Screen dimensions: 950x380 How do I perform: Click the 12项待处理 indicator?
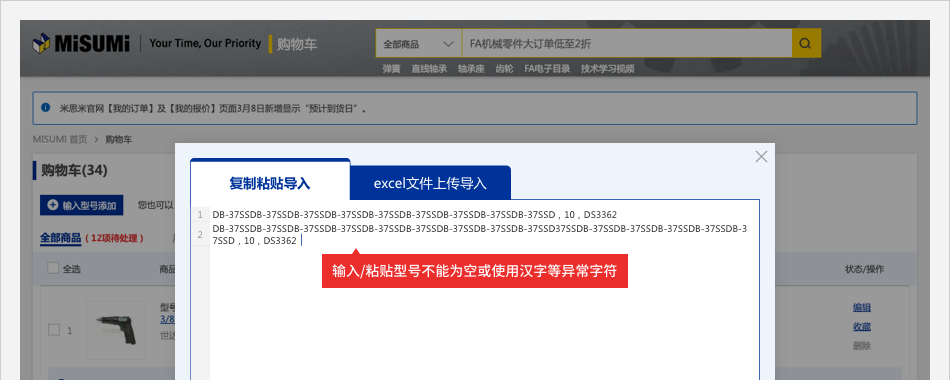tap(115, 238)
